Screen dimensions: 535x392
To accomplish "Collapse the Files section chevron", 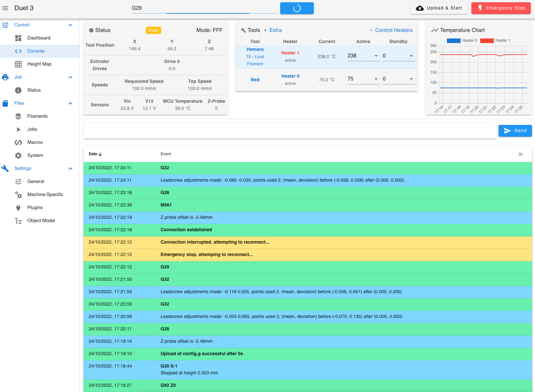I will click(70, 103).
